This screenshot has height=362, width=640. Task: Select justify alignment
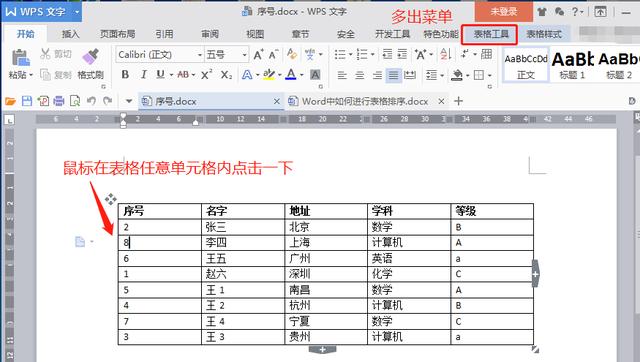pos(393,75)
